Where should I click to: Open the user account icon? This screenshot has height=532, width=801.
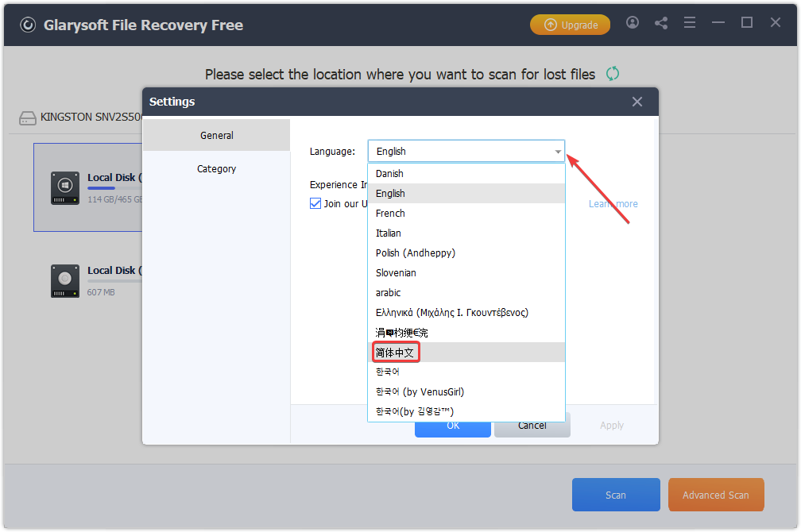click(633, 23)
